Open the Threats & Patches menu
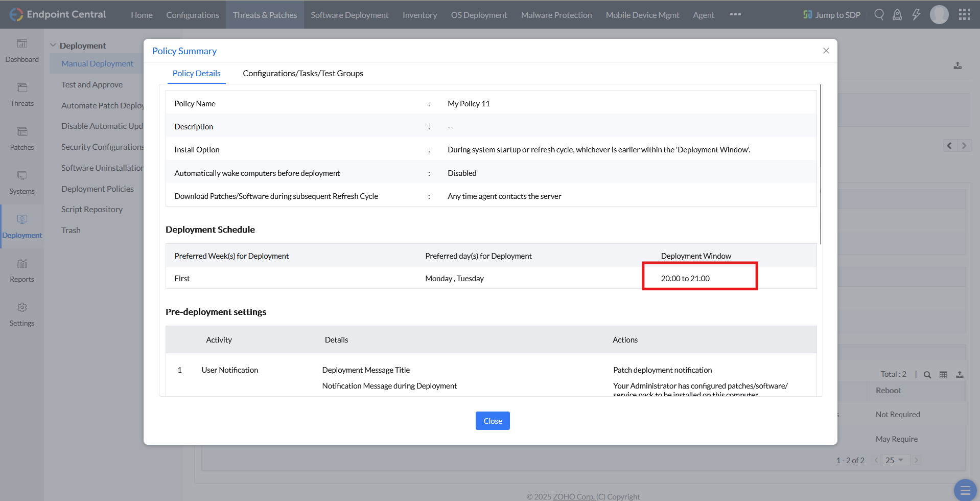This screenshot has height=501, width=980. pos(265,15)
